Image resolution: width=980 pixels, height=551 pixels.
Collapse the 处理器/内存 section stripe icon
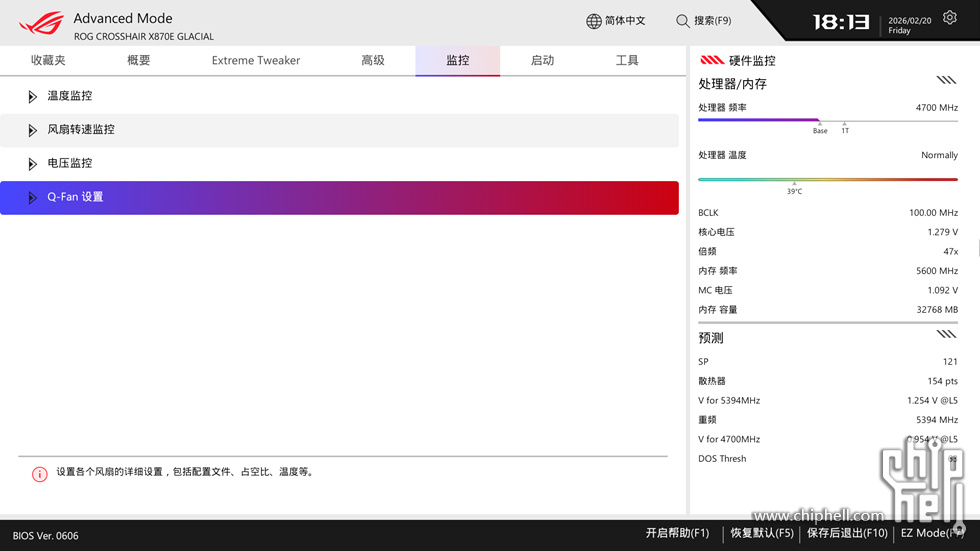946,81
